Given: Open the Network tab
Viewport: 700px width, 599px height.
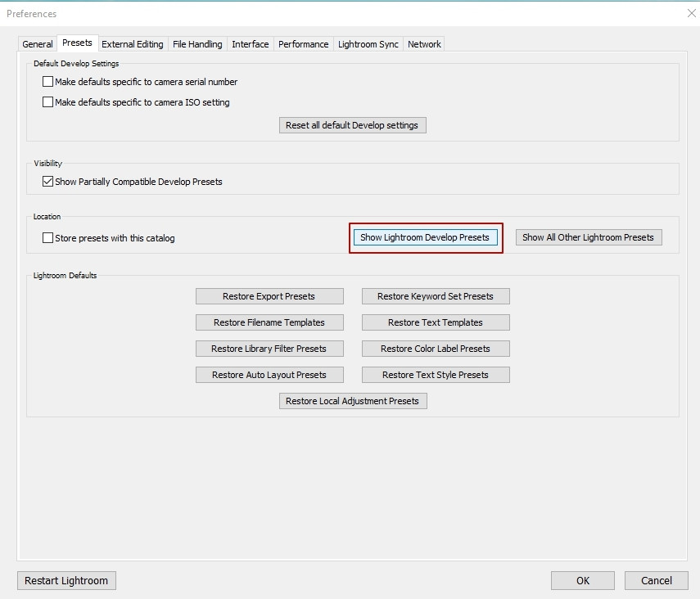Looking at the screenshot, I should coord(424,43).
